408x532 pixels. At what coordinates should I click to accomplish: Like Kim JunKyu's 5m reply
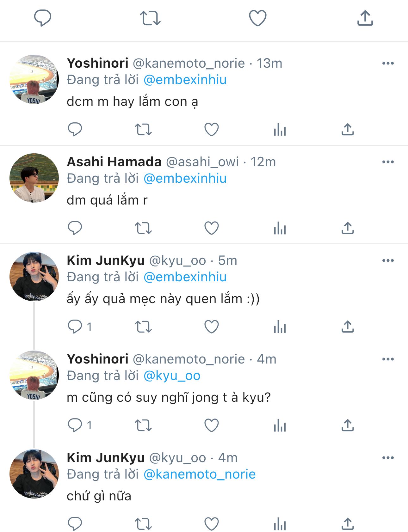click(212, 327)
